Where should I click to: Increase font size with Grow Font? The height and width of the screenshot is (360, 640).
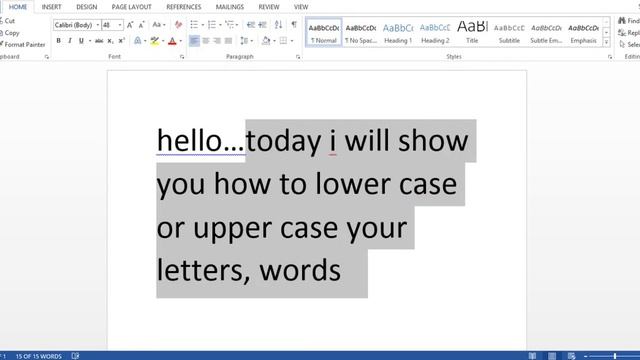[130, 25]
